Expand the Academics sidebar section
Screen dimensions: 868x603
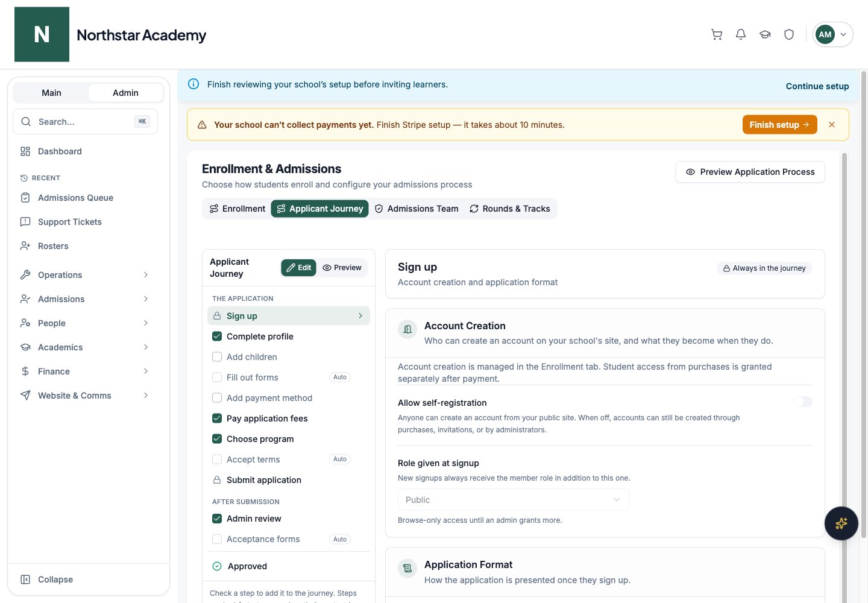[x=85, y=347]
